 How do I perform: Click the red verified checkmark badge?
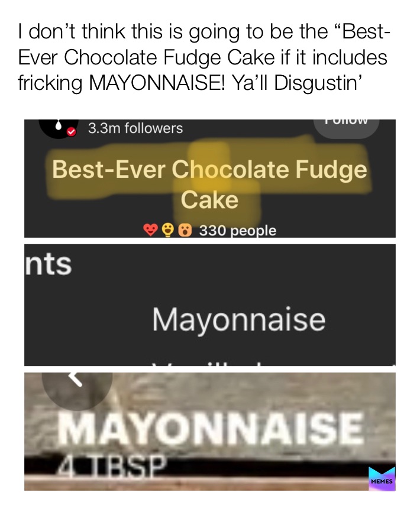click(71, 132)
